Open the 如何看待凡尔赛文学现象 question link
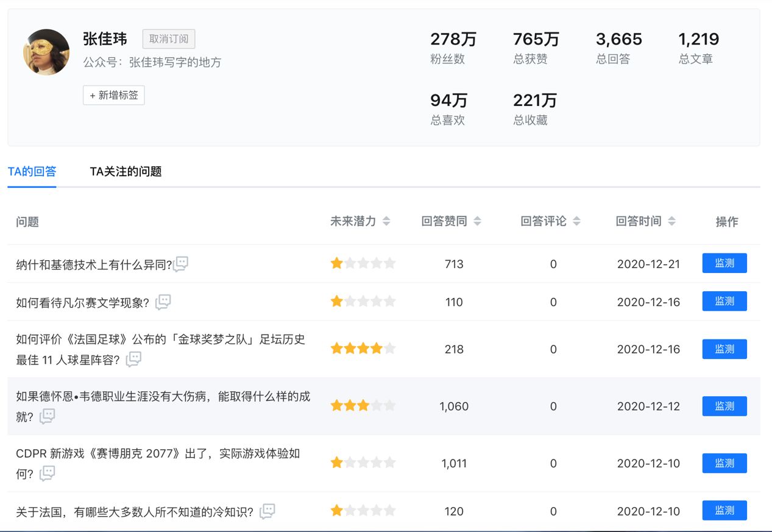The width and height of the screenshot is (772, 532). pos(82,302)
